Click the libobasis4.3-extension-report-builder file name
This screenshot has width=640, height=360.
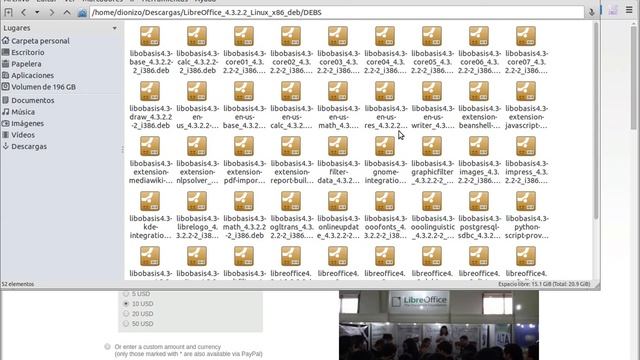click(291, 172)
